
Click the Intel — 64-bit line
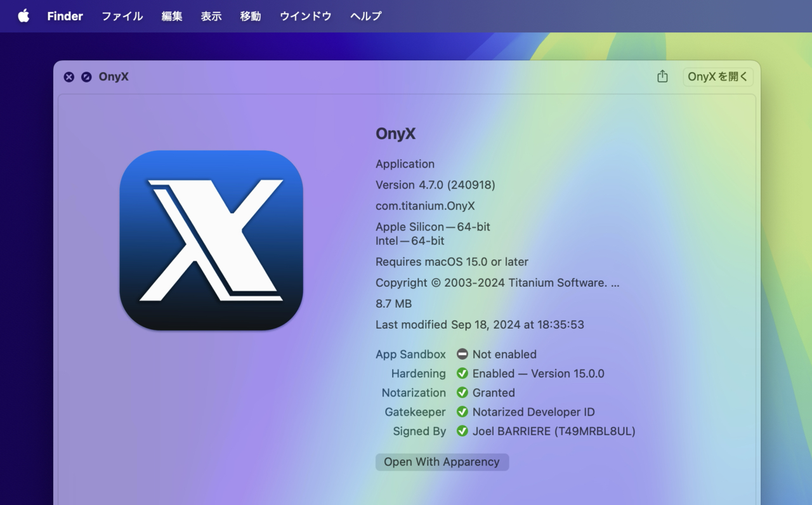pyautogui.click(x=410, y=241)
